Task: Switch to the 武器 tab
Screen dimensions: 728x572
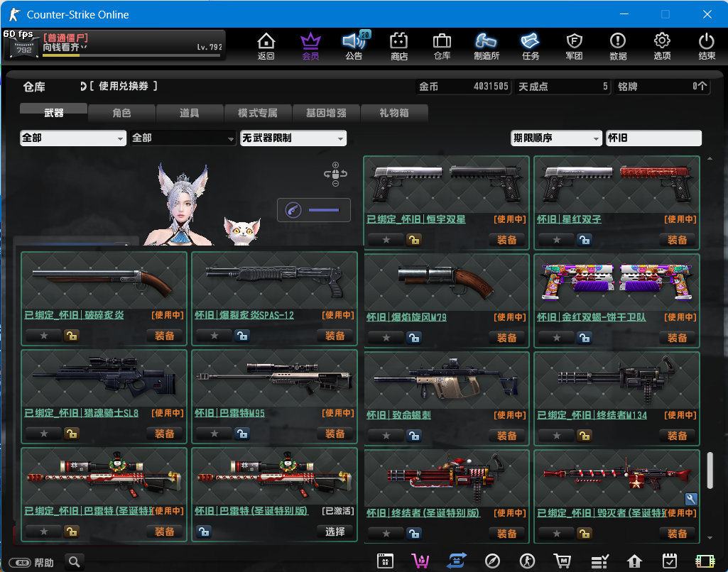Action: (x=53, y=113)
